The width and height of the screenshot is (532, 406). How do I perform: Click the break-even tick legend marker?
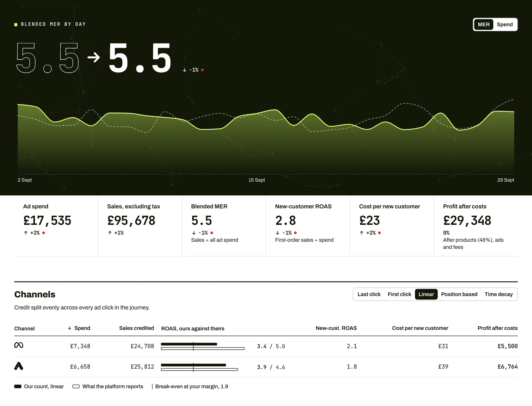point(152,386)
